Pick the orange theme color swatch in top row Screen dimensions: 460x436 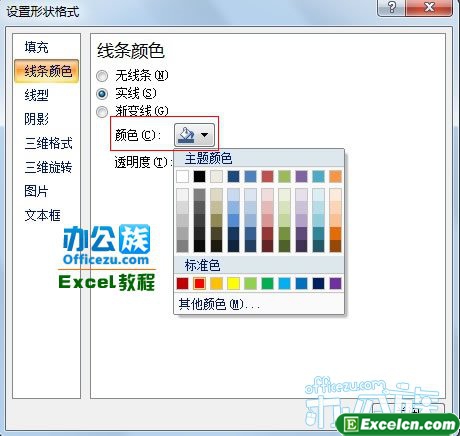point(335,176)
